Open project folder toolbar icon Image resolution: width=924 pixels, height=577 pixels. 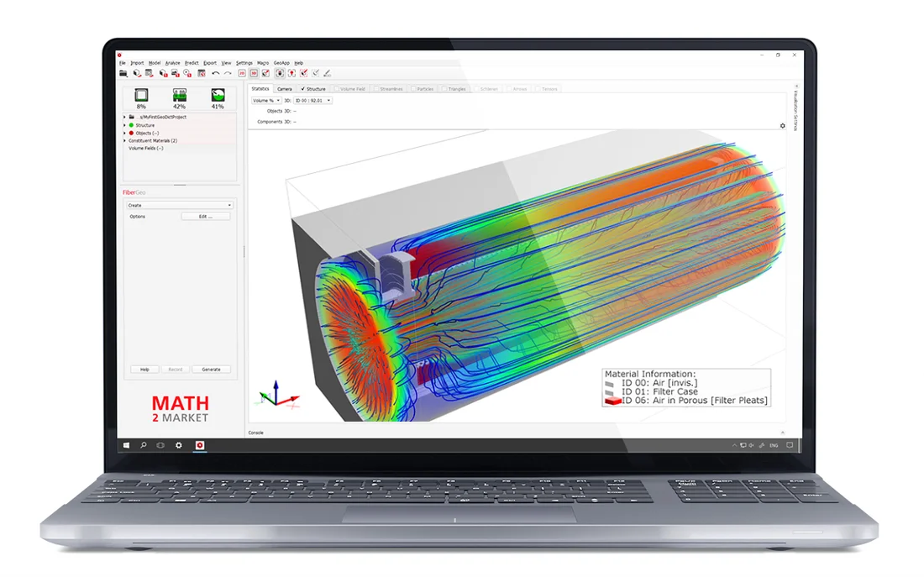pos(123,73)
